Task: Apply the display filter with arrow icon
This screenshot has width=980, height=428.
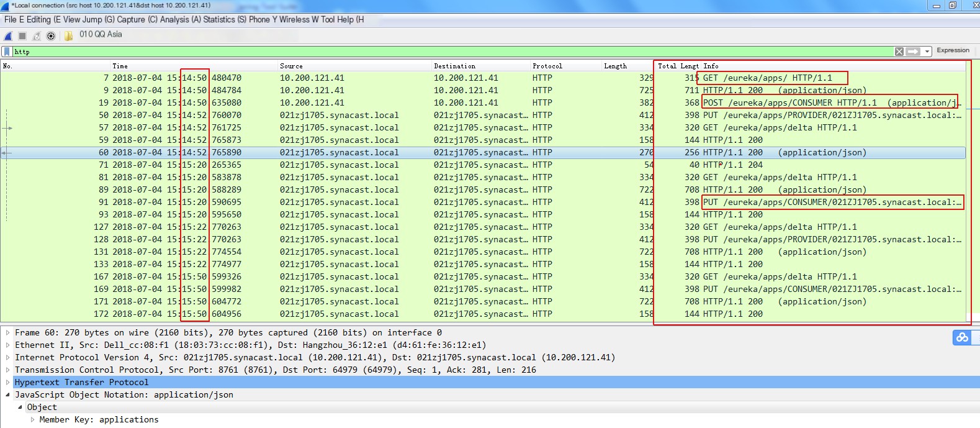Action: (912, 52)
